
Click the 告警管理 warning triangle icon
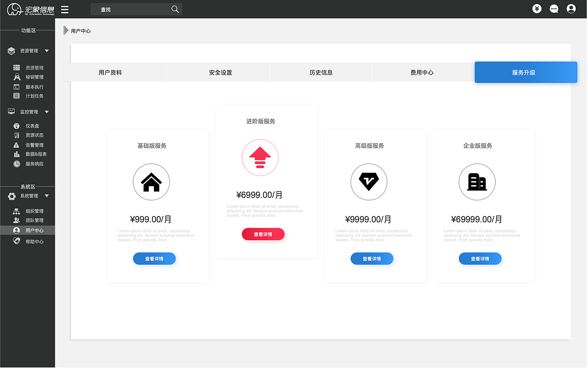pyautogui.click(x=17, y=145)
